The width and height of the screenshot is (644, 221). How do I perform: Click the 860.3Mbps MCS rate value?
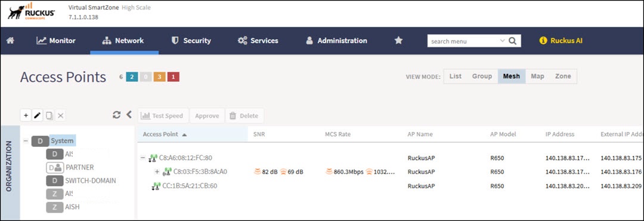tap(348, 171)
